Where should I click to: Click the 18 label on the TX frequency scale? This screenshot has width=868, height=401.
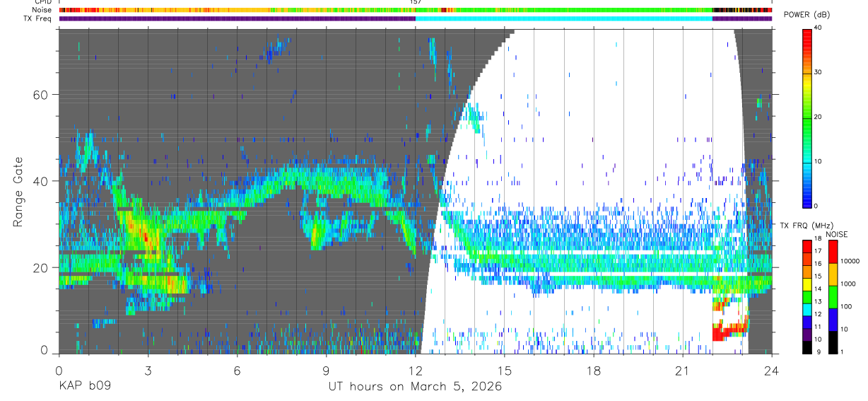(x=818, y=238)
